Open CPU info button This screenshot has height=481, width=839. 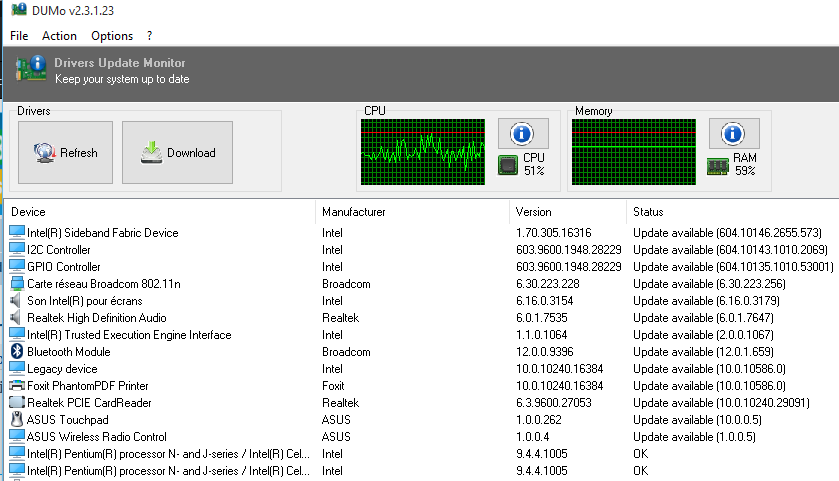click(523, 134)
